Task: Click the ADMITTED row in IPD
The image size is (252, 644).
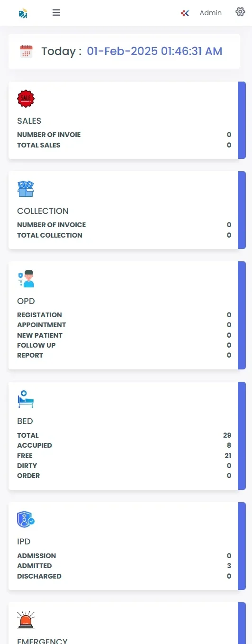Action: [x=124, y=566]
